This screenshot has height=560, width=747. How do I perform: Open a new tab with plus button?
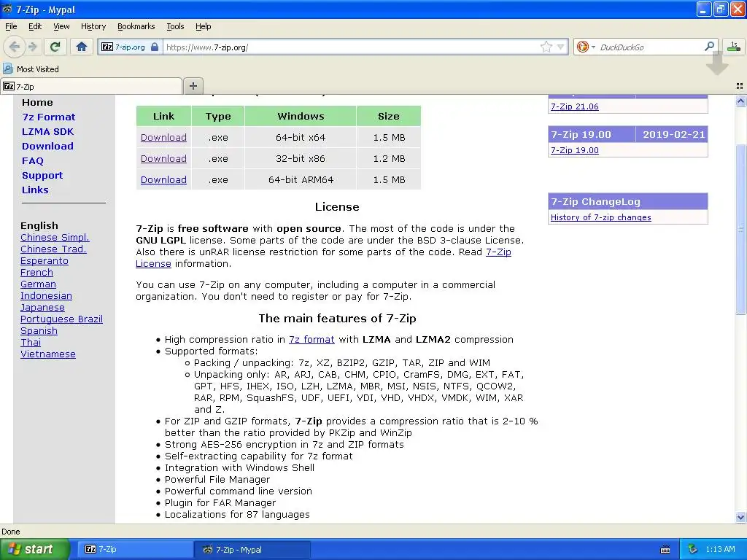193,86
